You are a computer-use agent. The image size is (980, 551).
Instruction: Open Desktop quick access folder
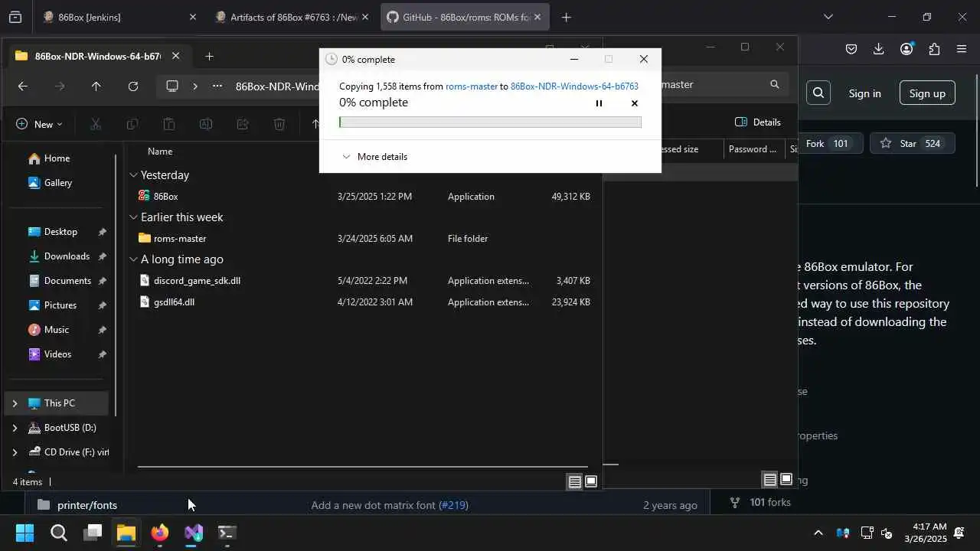(x=60, y=232)
